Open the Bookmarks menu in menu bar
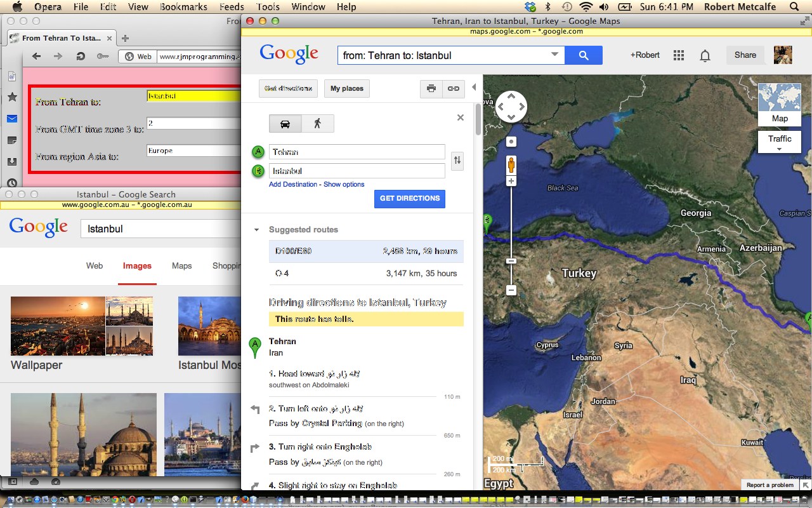Viewport: 812px width, 508px height. [185, 7]
